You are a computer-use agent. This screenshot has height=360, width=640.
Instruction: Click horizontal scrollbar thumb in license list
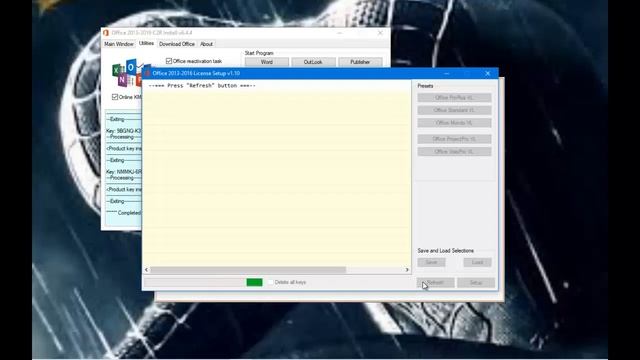pyautogui.click(x=248, y=270)
